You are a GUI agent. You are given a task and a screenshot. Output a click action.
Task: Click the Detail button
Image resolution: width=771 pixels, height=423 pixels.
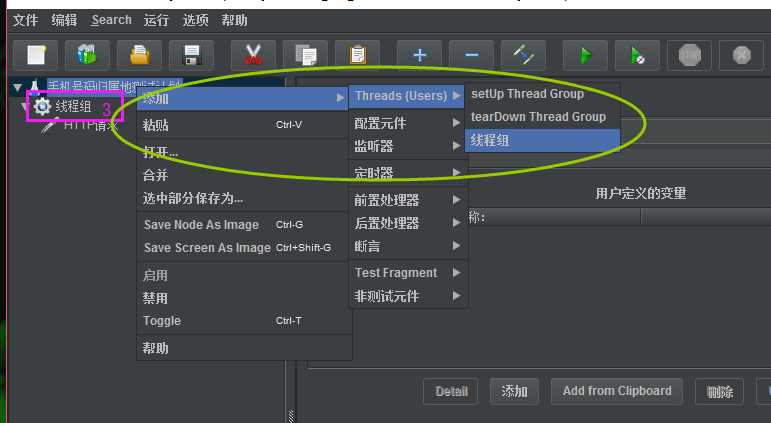[451, 392]
